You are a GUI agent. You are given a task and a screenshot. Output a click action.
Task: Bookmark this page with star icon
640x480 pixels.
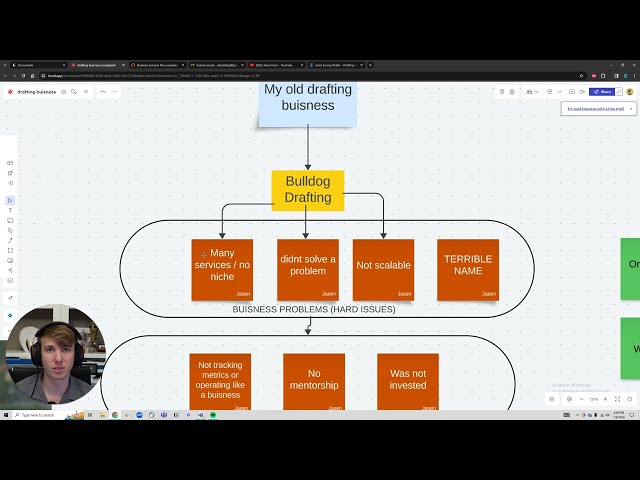(x=581, y=76)
